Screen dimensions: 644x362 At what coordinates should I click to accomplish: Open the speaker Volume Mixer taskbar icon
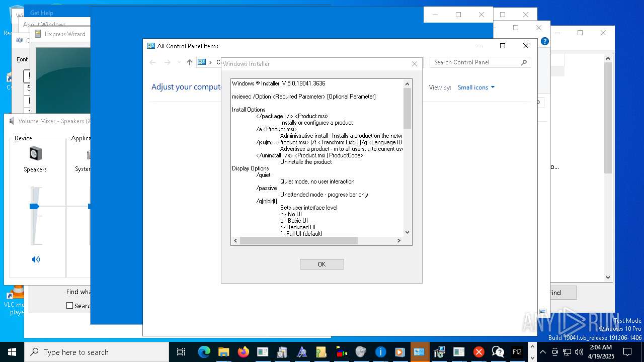[361, 352]
